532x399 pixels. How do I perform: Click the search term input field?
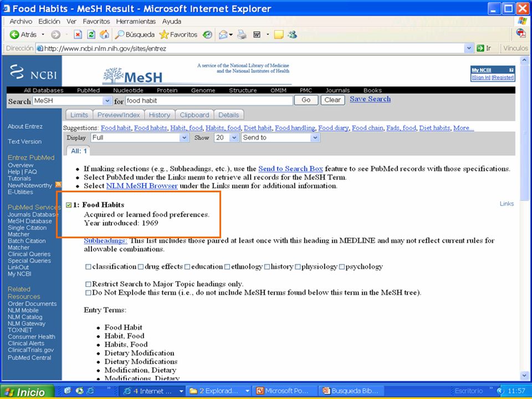(209, 100)
